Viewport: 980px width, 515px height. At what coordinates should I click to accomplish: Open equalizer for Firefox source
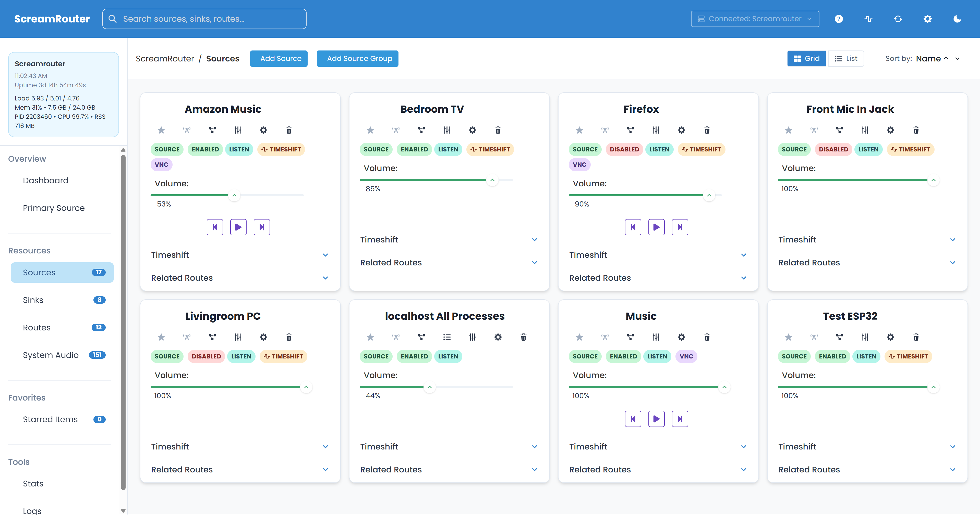656,130
